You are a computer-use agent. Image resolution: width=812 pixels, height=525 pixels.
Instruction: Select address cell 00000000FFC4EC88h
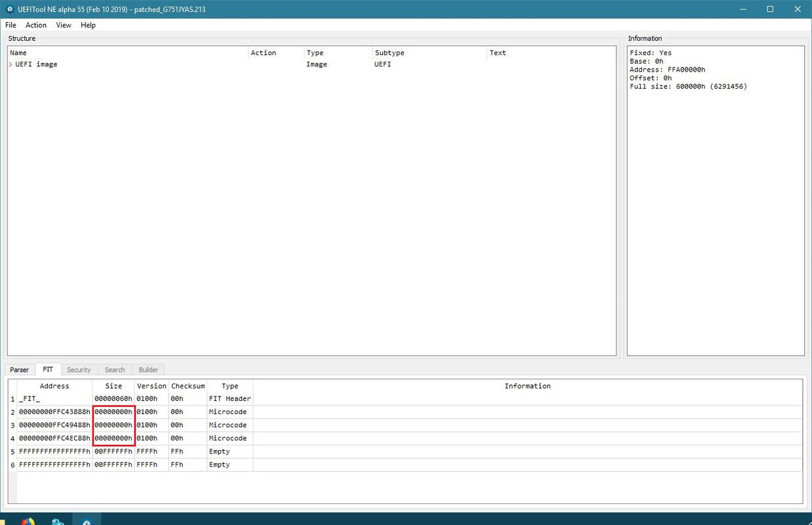(54, 438)
